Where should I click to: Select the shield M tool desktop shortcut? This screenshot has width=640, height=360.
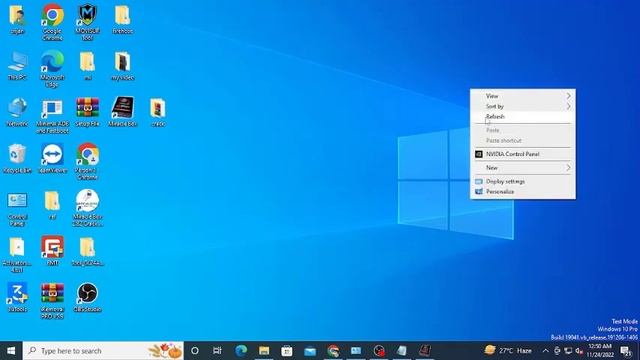87,21
